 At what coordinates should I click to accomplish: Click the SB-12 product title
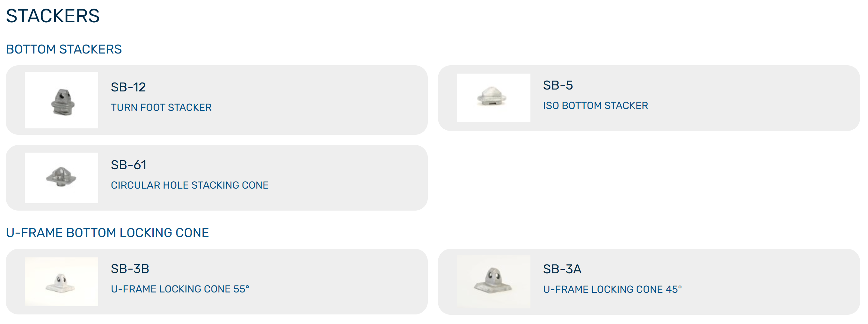128,87
